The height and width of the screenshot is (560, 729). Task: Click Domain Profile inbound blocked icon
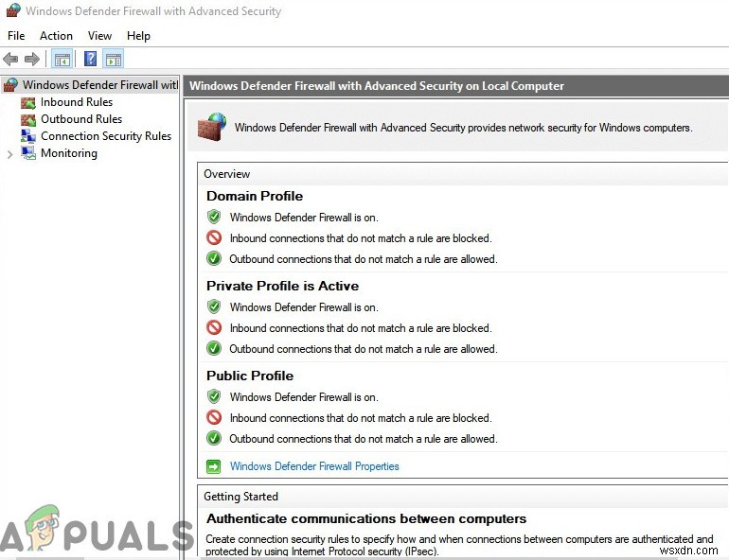[x=214, y=237]
